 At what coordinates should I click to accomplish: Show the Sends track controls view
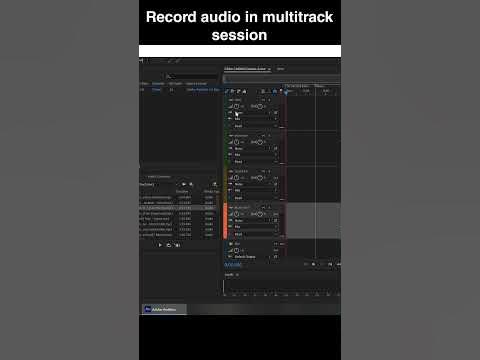coord(238,91)
